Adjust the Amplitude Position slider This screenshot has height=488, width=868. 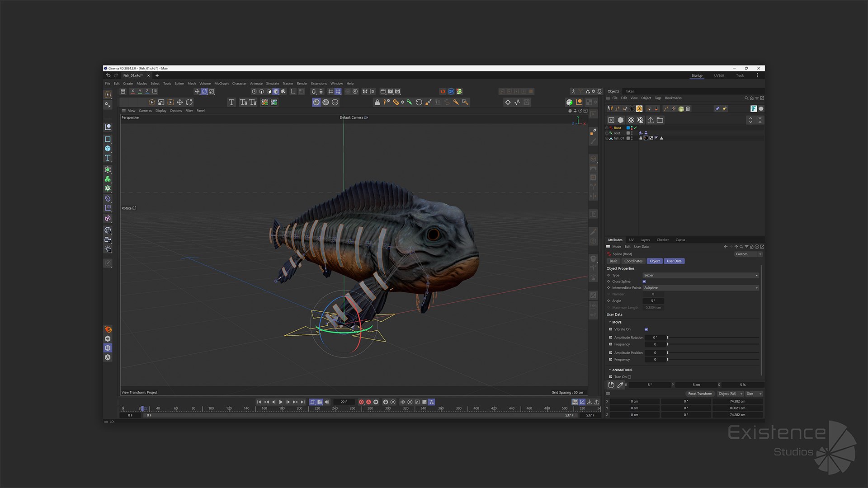point(713,353)
